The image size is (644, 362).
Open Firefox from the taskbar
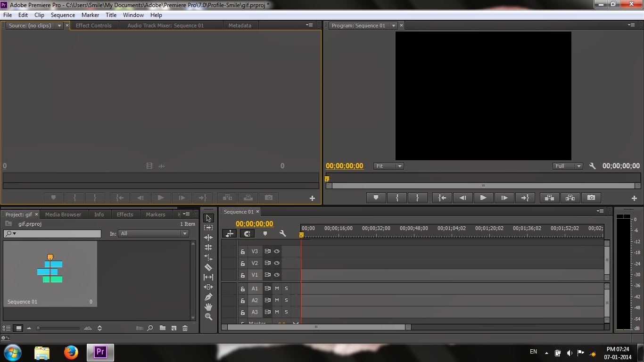click(x=71, y=352)
